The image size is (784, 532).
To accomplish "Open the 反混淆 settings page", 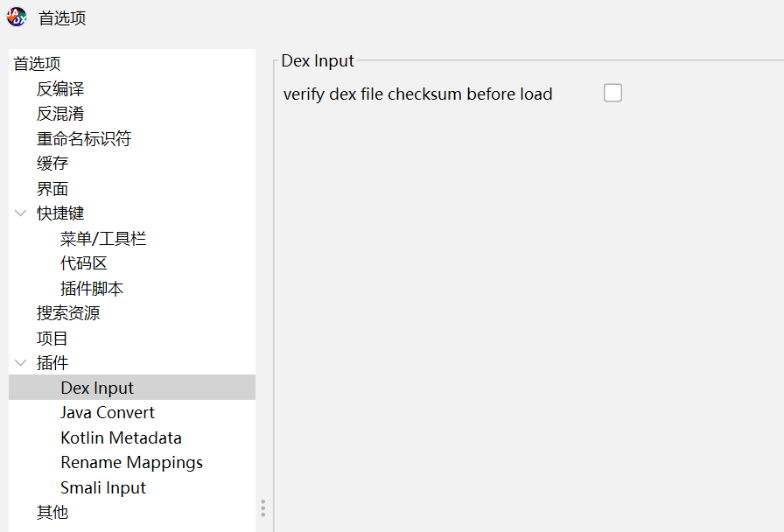I will (x=60, y=114).
